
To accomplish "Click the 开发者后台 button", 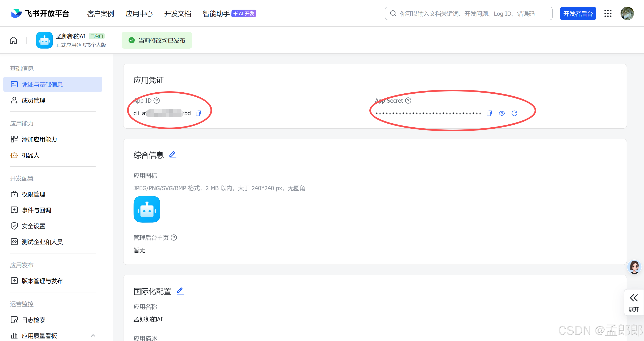I will 578,13.
